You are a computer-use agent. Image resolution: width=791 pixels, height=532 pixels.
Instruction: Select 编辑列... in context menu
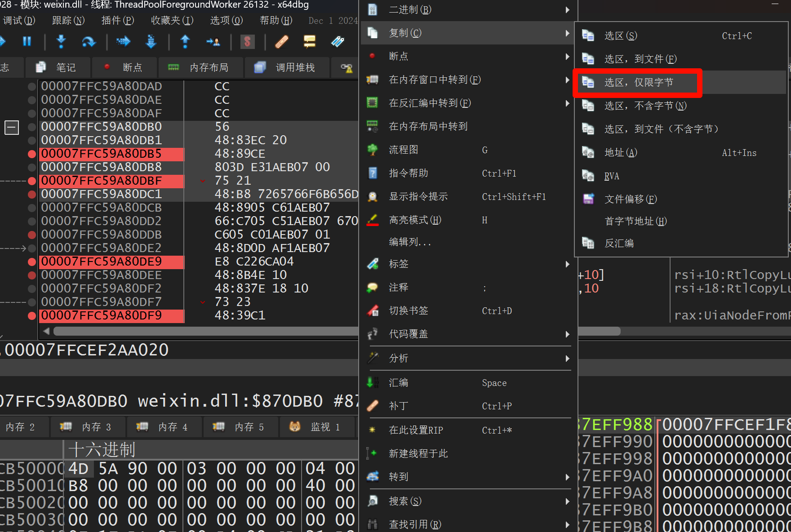pos(469,242)
